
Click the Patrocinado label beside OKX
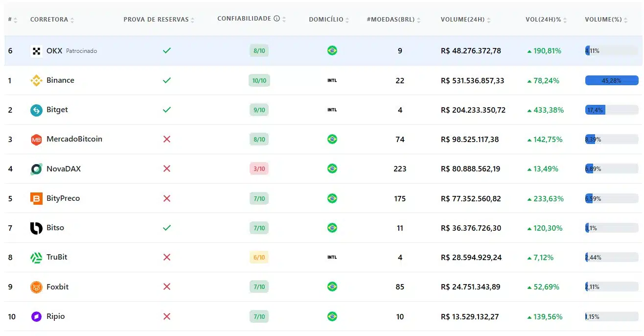point(82,51)
